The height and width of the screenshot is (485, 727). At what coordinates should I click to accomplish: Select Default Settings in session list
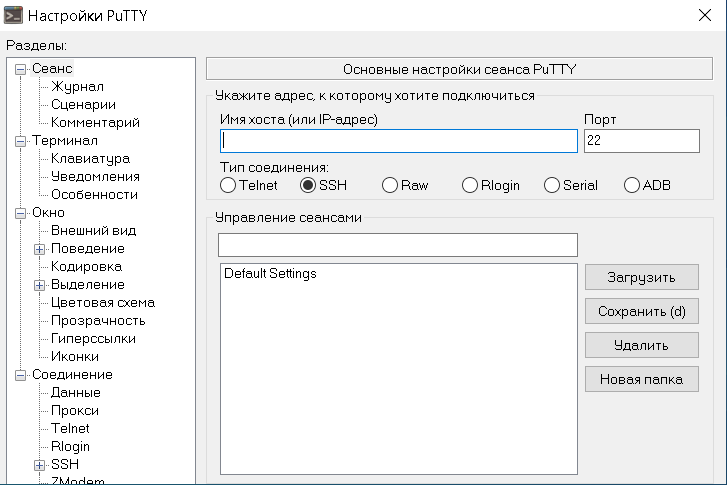click(270, 274)
